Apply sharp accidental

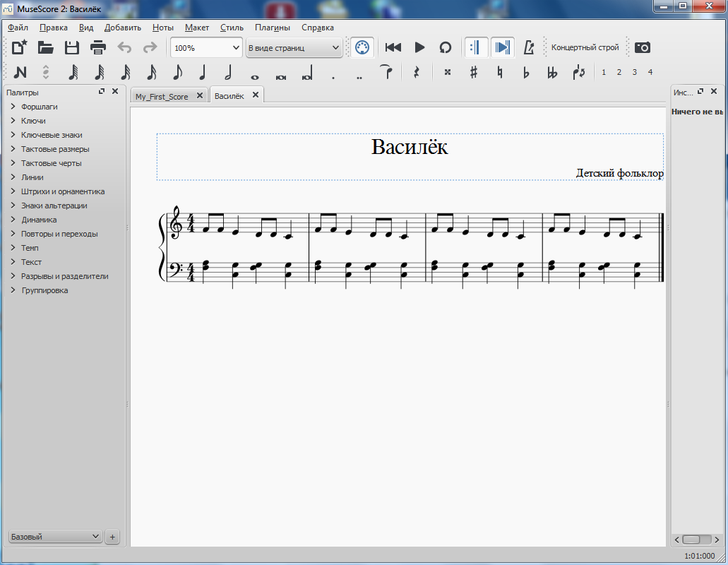474,73
